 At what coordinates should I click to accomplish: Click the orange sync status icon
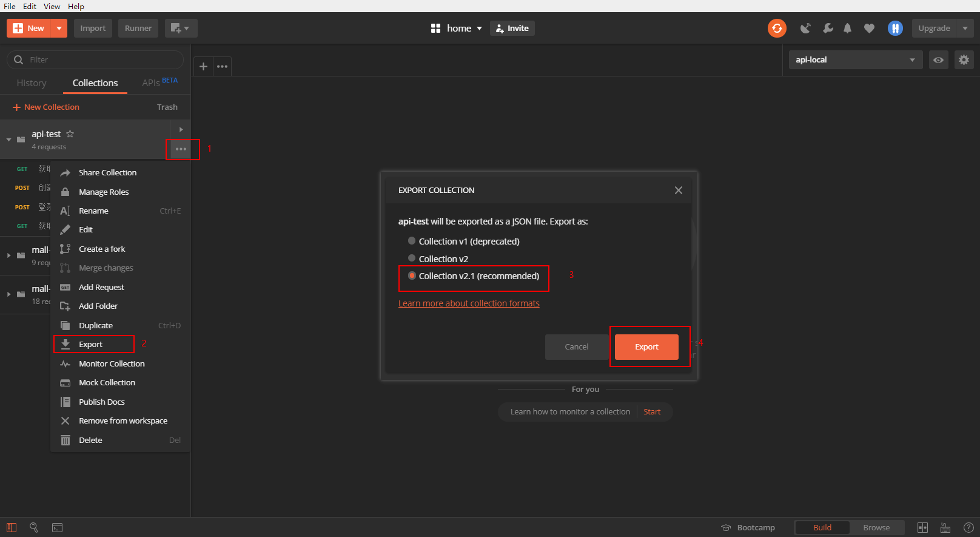click(x=777, y=28)
